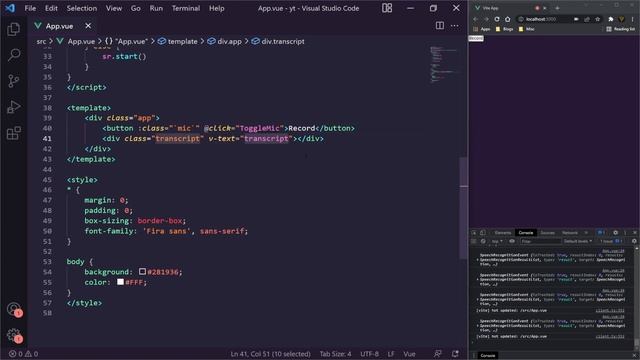Click the console Filter input
640x360 pixels.
tap(540, 241)
